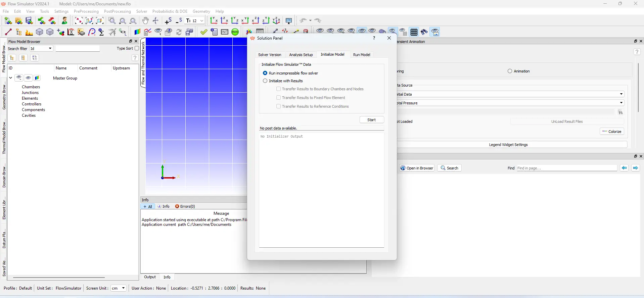This screenshot has height=298, width=644.
Task: Toggle second eye visibility icon in Master Group row
Action: coord(28,78)
